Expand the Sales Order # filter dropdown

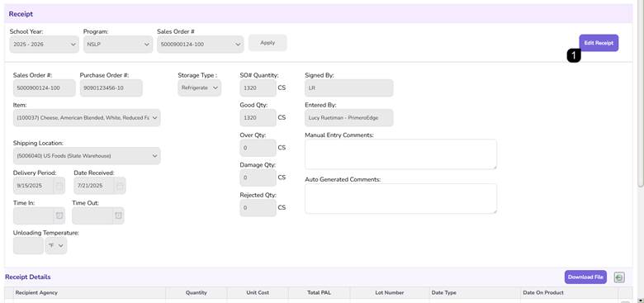pos(200,44)
